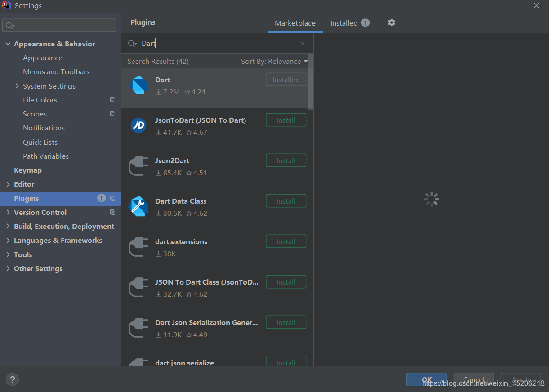
Task: Expand Build, Execution, Deployment section
Action: click(8, 226)
